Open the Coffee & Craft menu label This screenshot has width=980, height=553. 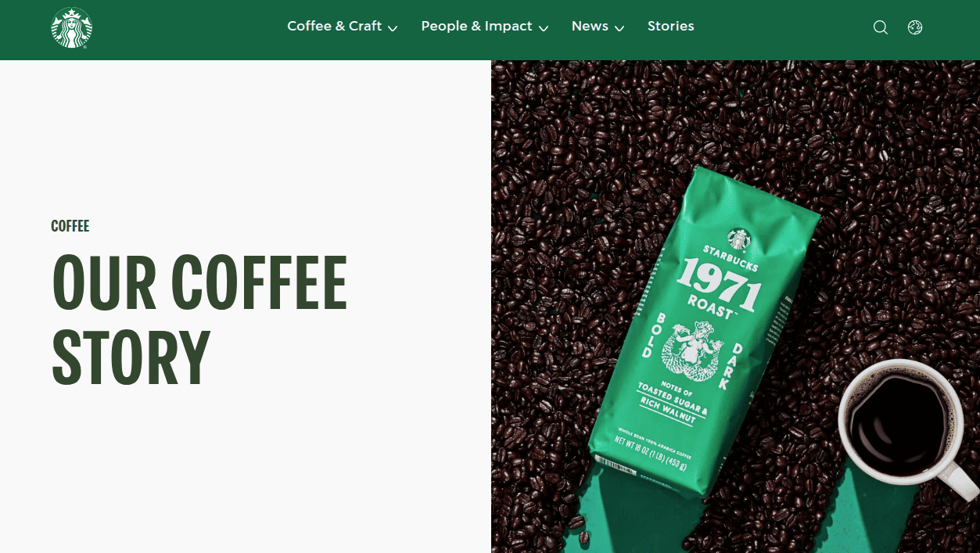coord(334,26)
